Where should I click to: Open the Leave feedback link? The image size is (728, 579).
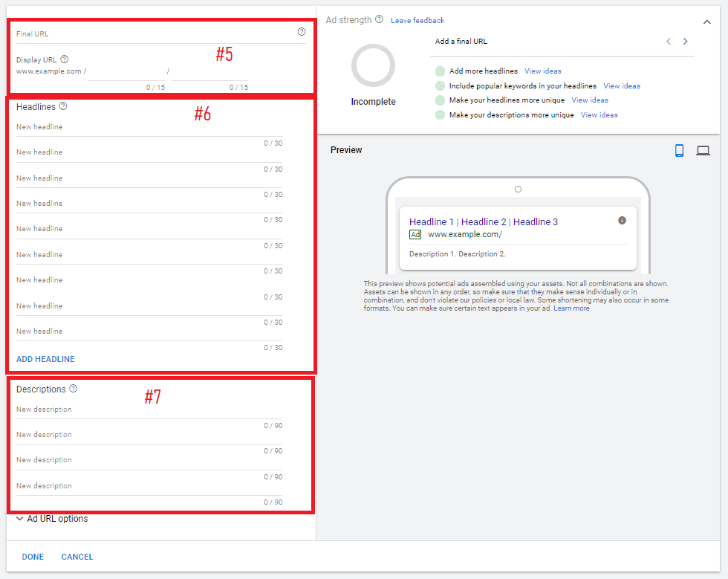pyautogui.click(x=417, y=20)
